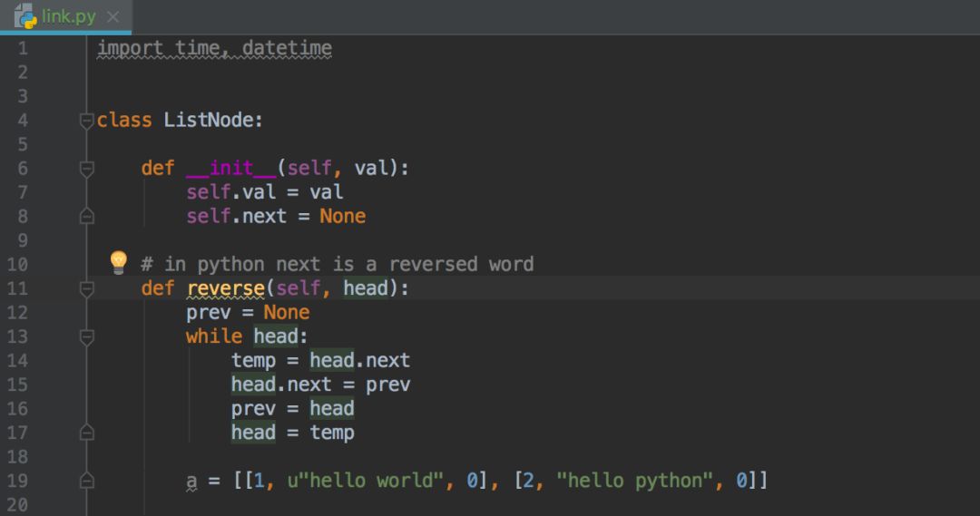This screenshot has width=980, height=516.
Task: Click the 'while' keyword on line 13
Action: point(214,336)
